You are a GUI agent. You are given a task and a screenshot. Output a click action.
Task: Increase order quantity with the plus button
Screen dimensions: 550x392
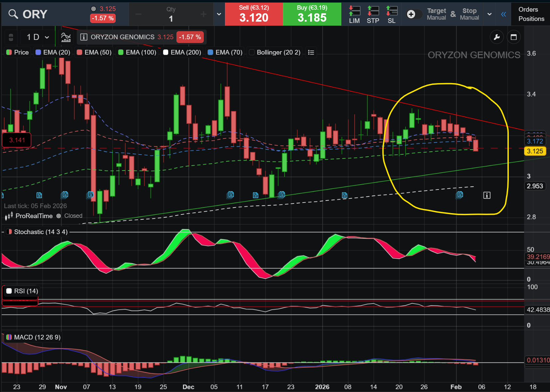click(x=203, y=14)
